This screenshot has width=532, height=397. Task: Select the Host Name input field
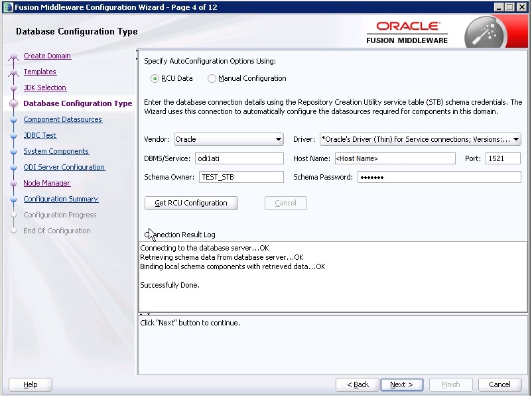click(395, 158)
